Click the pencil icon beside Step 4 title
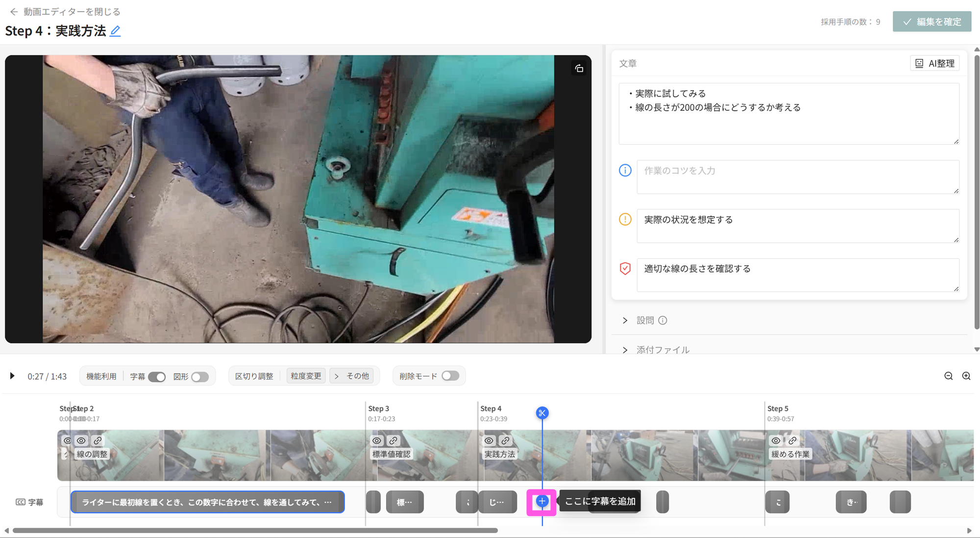This screenshot has height=538, width=980. tap(115, 31)
